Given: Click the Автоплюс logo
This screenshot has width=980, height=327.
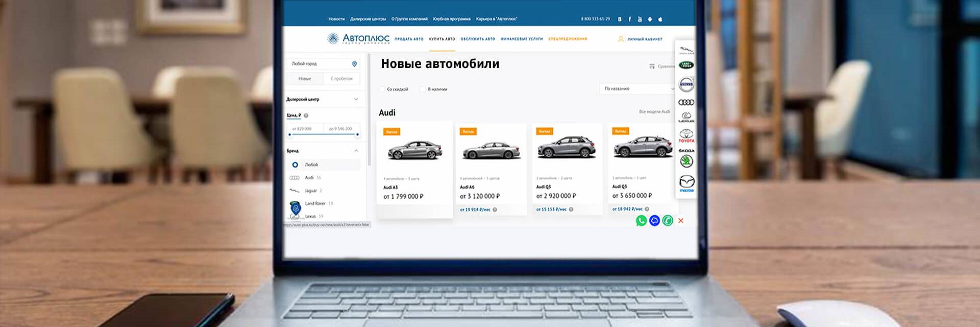Looking at the screenshot, I should pos(358,38).
